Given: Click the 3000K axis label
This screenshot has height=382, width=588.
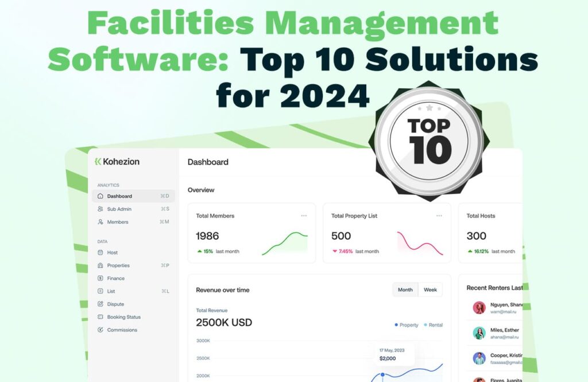Looking at the screenshot, I should [203, 341].
